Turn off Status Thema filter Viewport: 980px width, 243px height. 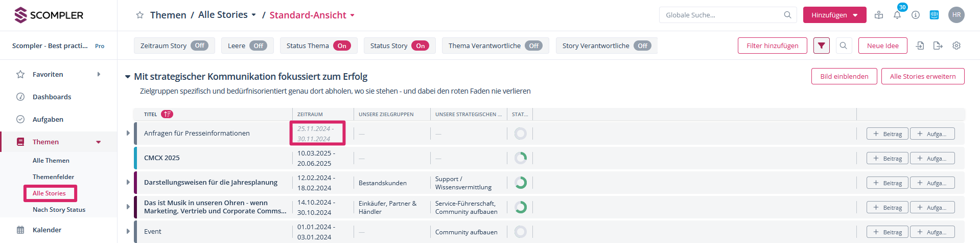[x=342, y=46]
